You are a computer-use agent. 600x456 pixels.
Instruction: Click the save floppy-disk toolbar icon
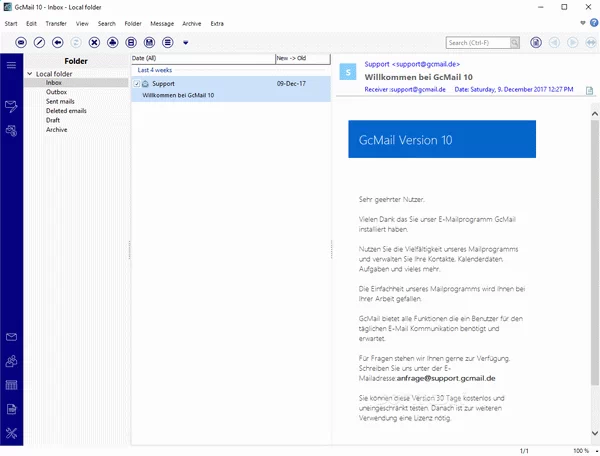click(149, 42)
